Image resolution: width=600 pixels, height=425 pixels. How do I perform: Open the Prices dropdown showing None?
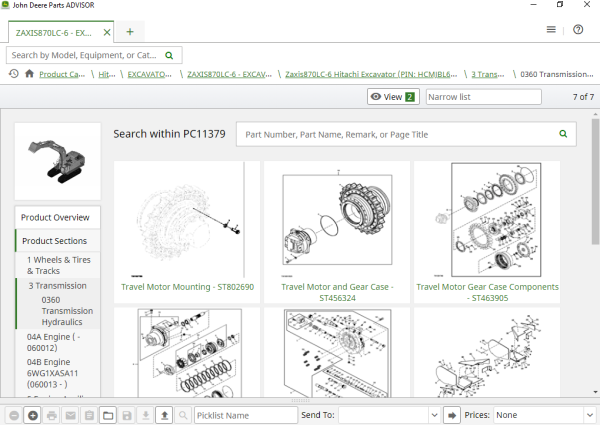(x=544, y=415)
